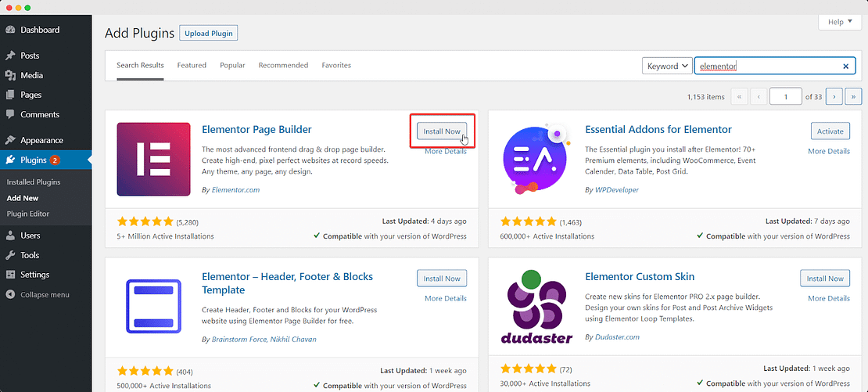Click the Posts pin icon
868x392 pixels.
[10, 56]
